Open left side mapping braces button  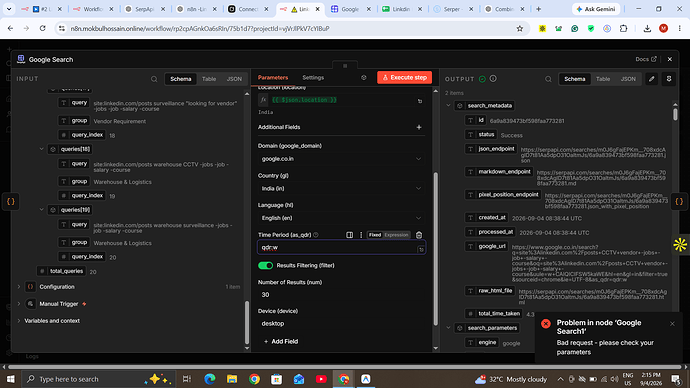pyautogui.click(x=11, y=201)
